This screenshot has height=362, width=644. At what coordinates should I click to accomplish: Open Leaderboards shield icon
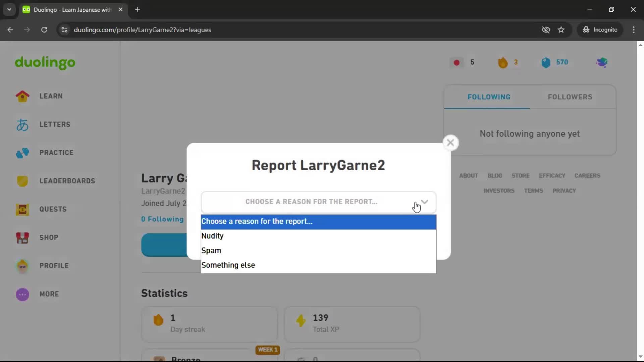(22, 181)
